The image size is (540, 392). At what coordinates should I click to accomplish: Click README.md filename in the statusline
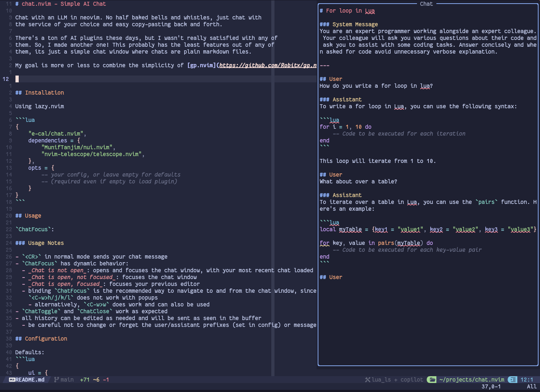pyautogui.click(x=30, y=380)
